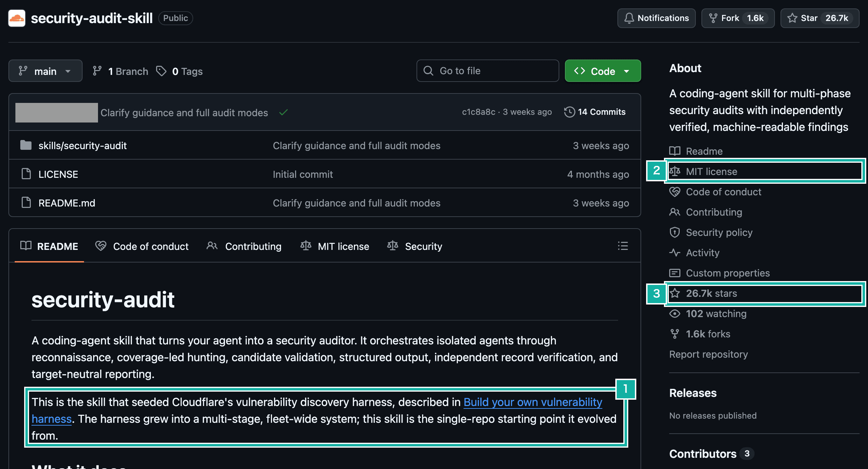
Task: View 102 watching list
Action: pos(708,314)
